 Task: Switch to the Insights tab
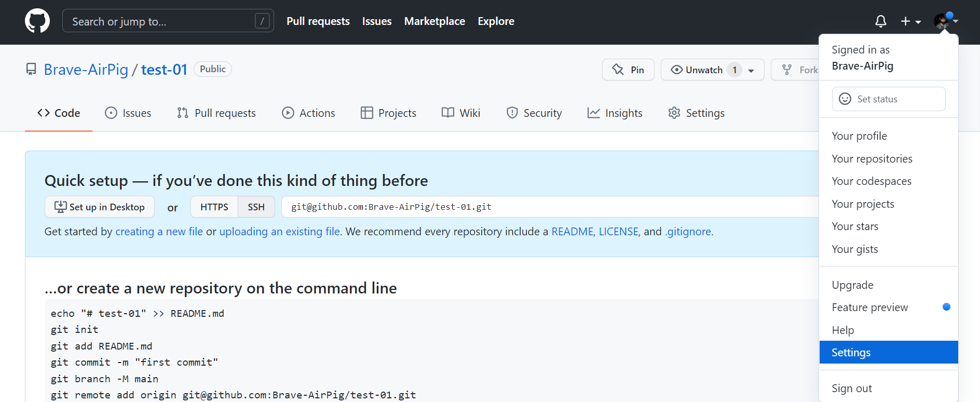click(x=615, y=113)
